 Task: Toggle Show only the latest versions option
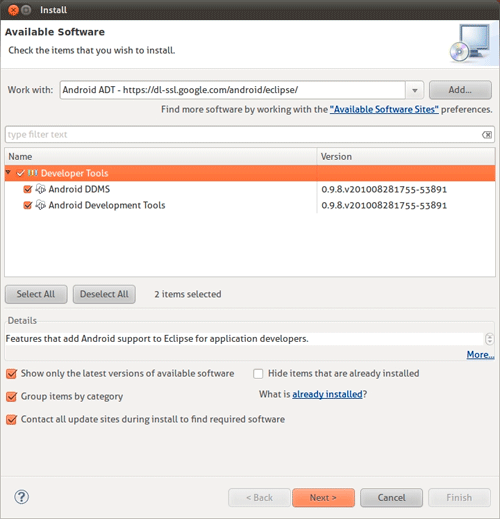point(11,374)
